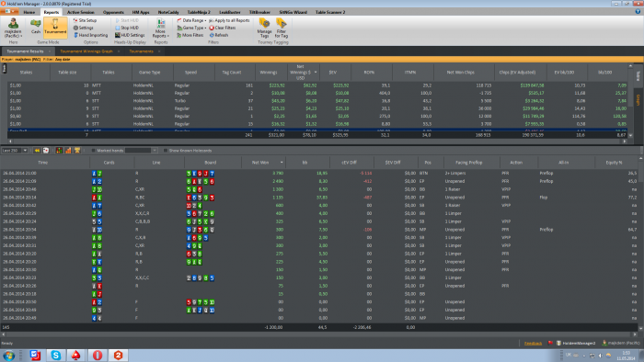
Task: Click the Board column header
Action: [211, 163]
